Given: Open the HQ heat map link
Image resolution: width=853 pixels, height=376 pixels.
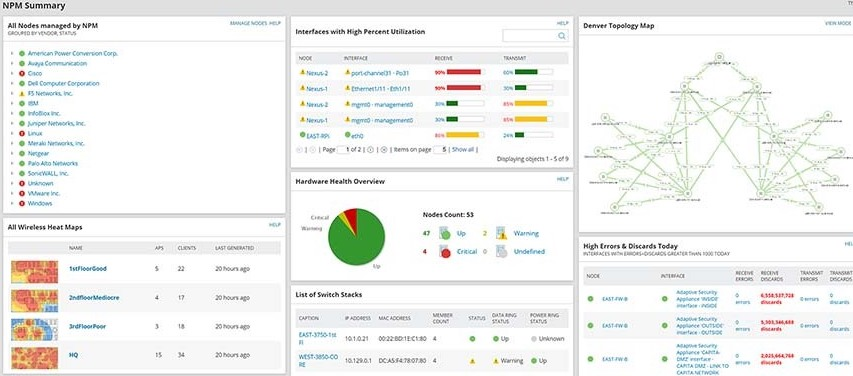Looking at the screenshot, I should (73, 355).
